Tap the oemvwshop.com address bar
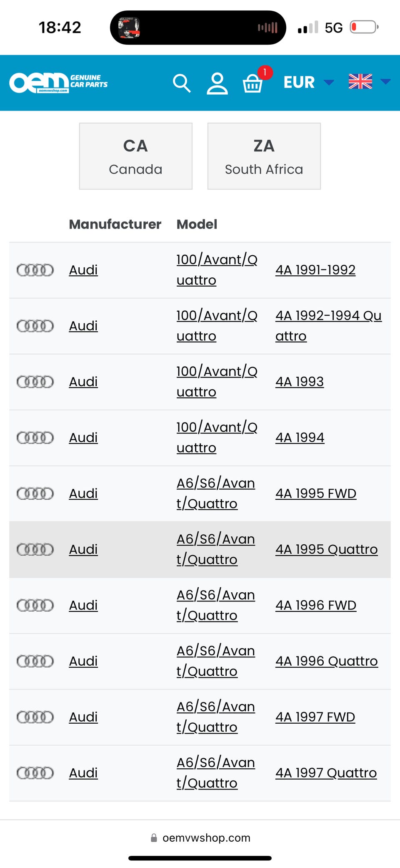Image resolution: width=400 pixels, height=868 pixels. (200, 838)
